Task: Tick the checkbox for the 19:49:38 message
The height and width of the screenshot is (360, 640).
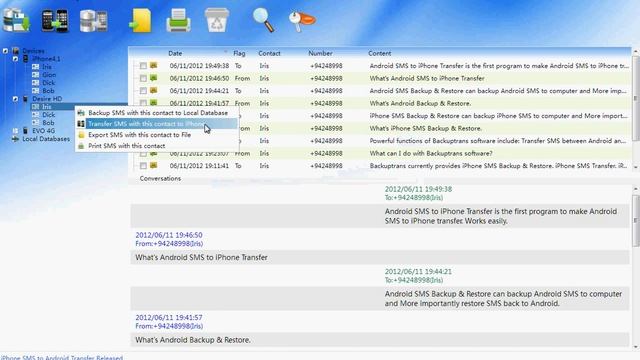Action: tap(143, 66)
